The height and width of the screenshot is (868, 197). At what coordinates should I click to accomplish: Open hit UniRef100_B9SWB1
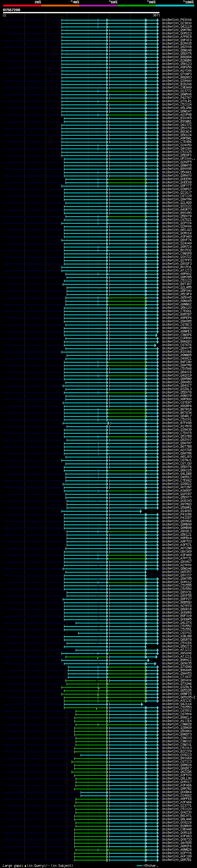177,121
